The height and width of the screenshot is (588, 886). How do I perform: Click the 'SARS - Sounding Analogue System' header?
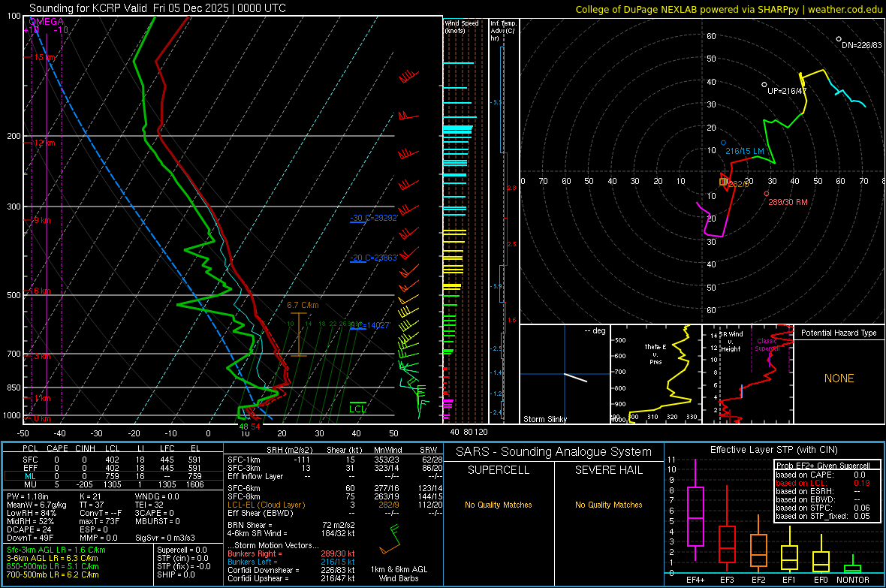554,452
